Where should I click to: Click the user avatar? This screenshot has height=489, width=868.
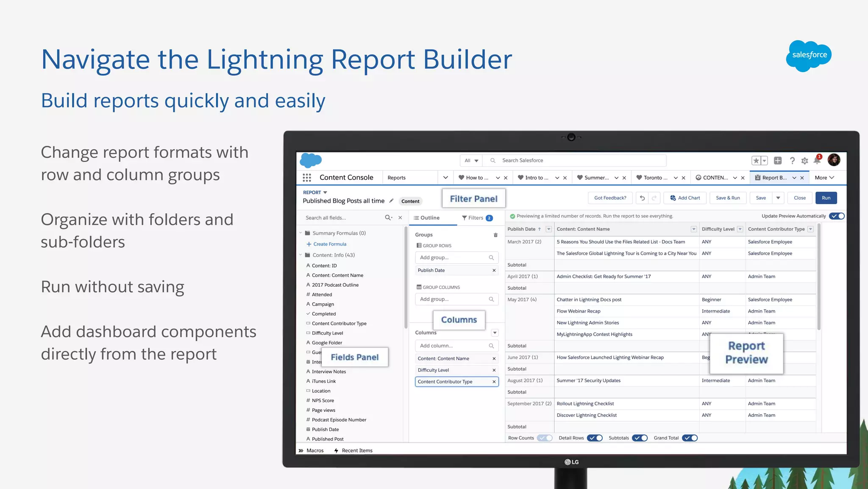click(834, 160)
